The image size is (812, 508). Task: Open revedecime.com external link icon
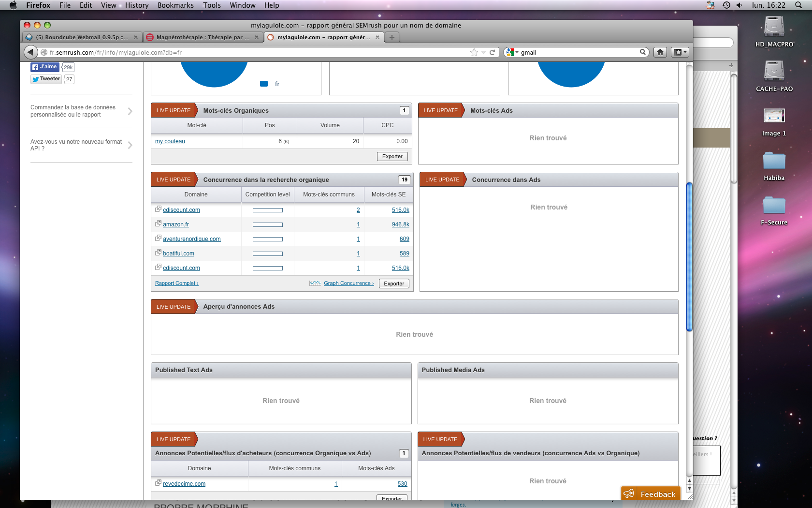click(x=158, y=483)
